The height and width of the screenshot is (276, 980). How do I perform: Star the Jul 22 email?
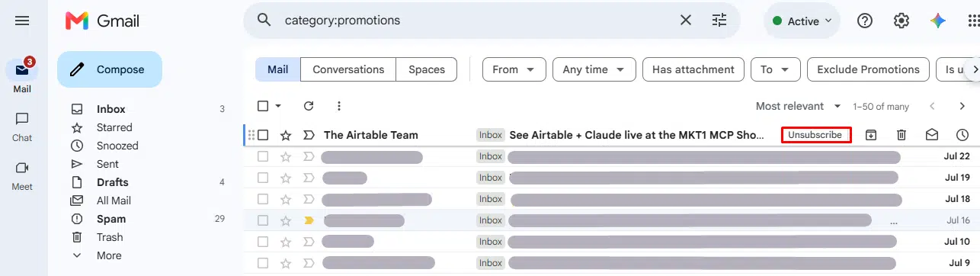(286, 156)
